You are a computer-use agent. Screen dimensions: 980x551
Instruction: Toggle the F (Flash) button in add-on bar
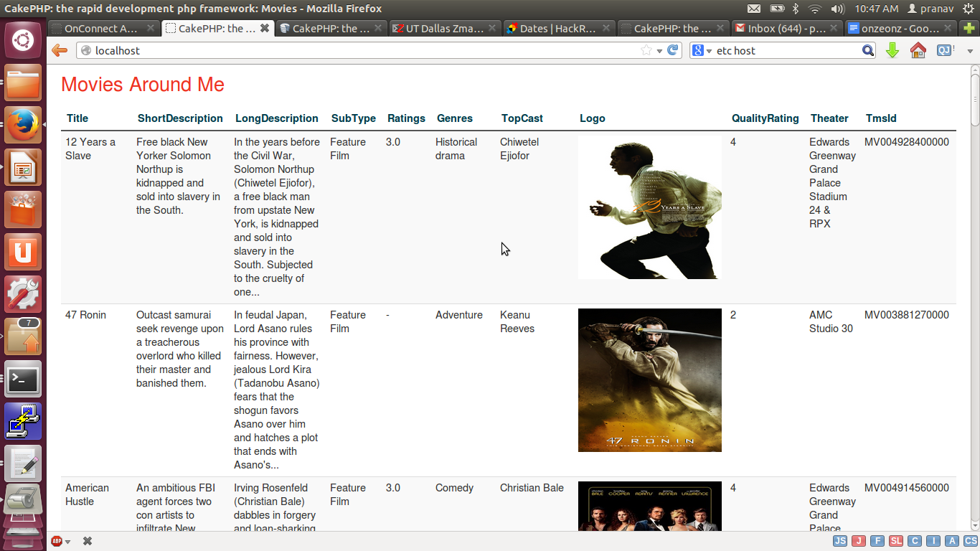(x=877, y=541)
